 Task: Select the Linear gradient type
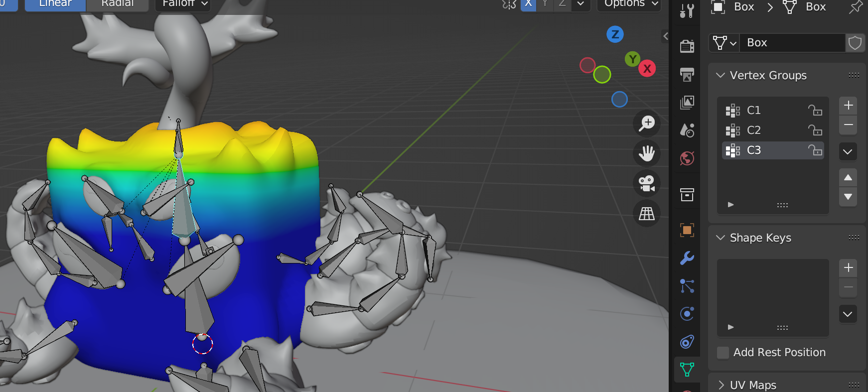click(55, 4)
